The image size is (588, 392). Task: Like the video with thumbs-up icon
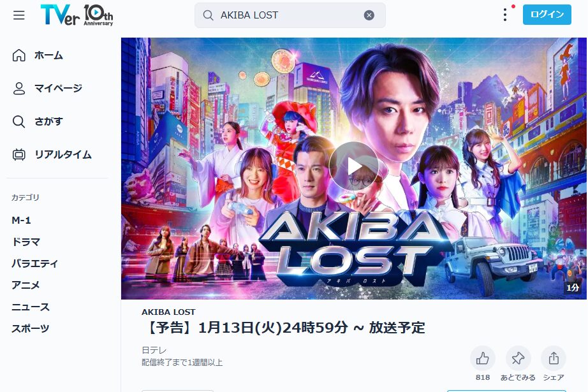tap(483, 359)
